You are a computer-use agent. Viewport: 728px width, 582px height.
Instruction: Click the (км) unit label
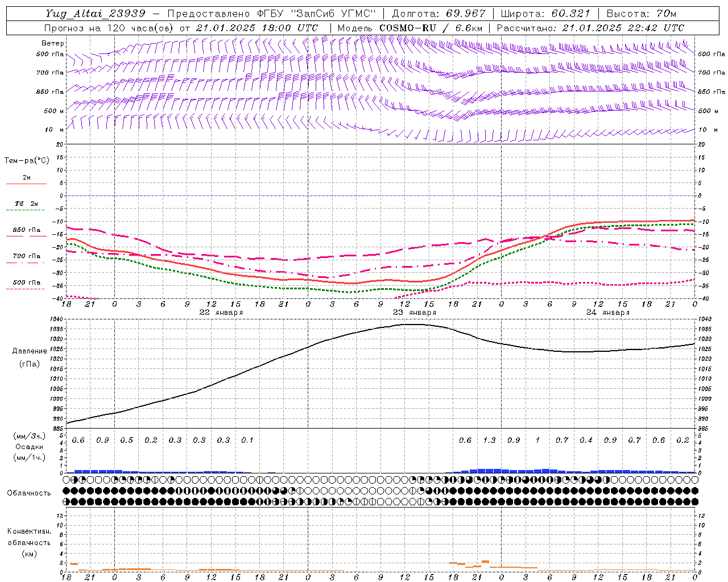click(29, 553)
